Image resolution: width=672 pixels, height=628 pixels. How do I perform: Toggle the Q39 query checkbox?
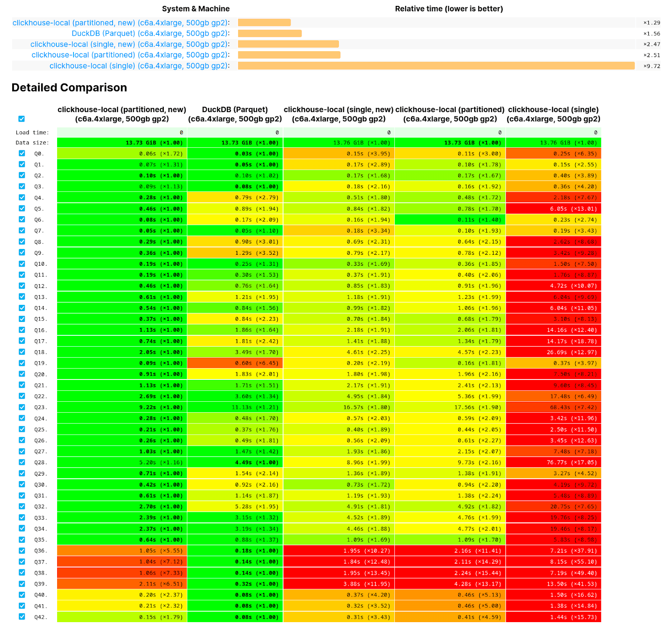[22, 584]
